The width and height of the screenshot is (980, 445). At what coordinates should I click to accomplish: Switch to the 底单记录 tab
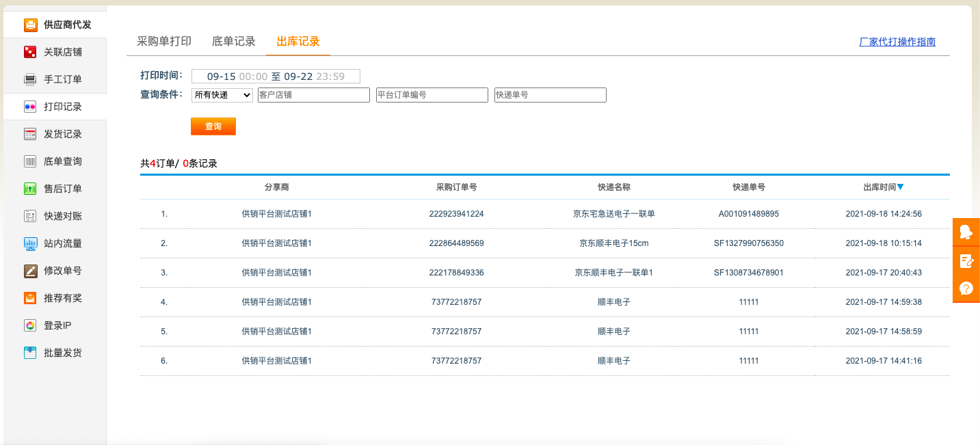pos(234,42)
